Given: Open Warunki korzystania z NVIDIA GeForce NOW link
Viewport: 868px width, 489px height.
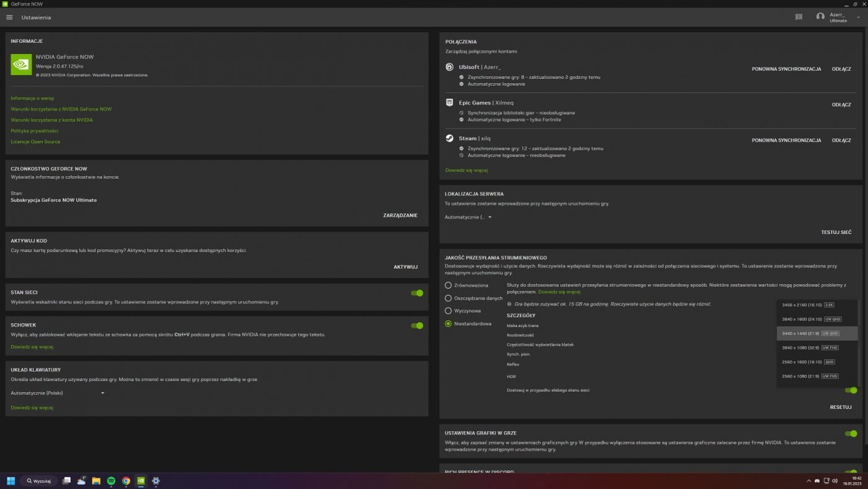Looking at the screenshot, I should point(61,109).
